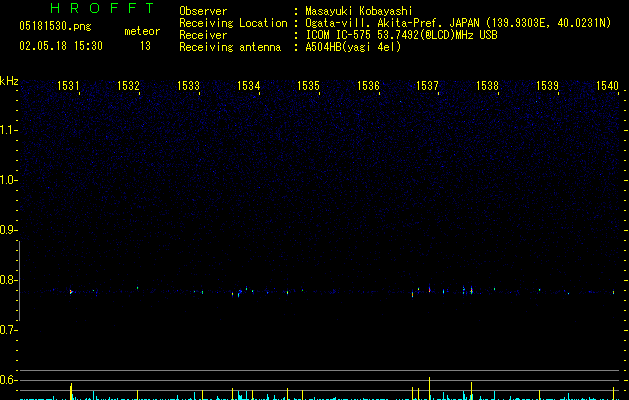Screen dimensions: 629x400
Task: Click the 1540 time axis label
Action: [x=607, y=86]
